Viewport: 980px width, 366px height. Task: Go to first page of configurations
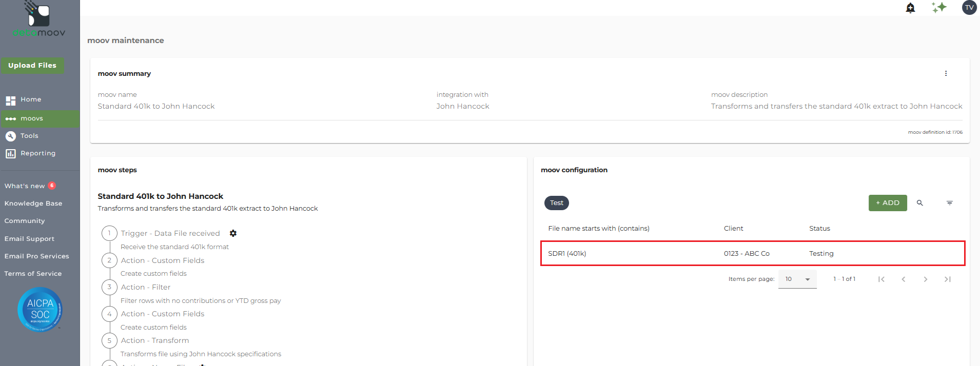[x=881, y=279]
